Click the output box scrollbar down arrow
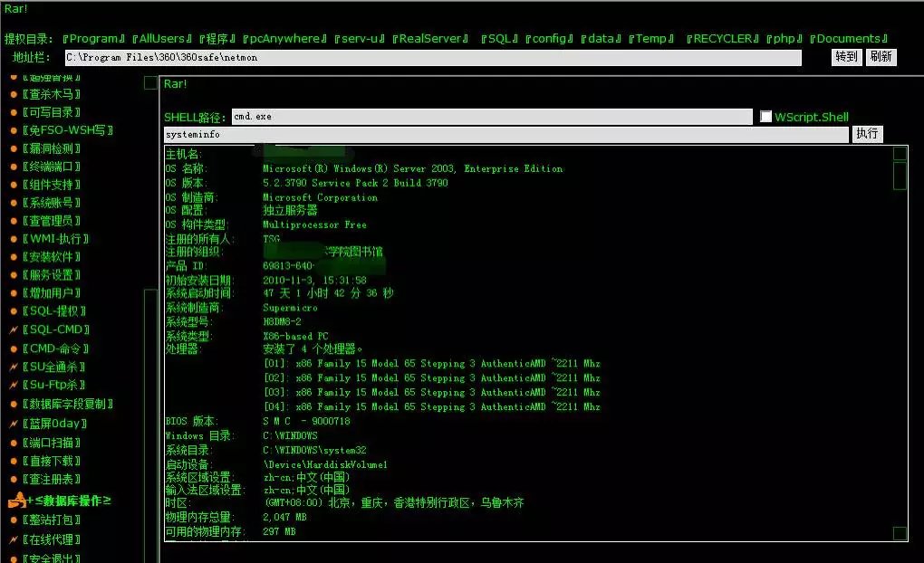The width and height of the screenshot is (924, 563). (900, 533)
